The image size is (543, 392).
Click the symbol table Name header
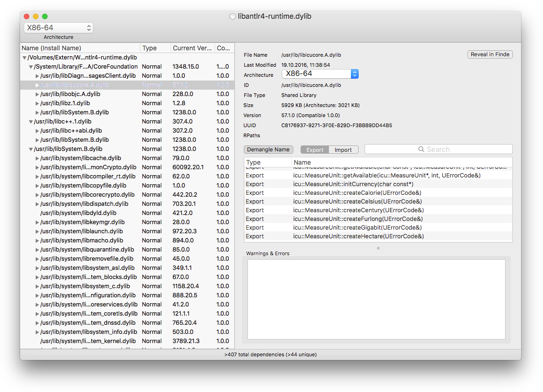[402, 162]
